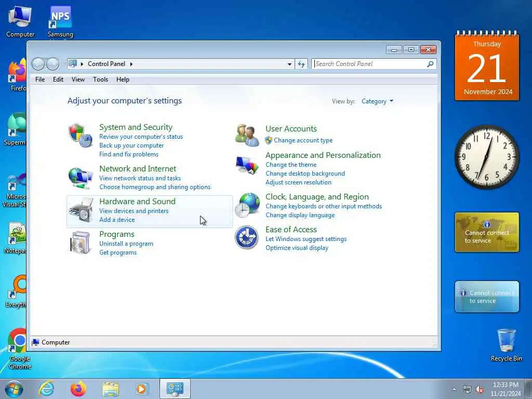The width and height of the screenshot is (532, 399).
Task: Open the Edit menu
Action: click(58, 79)
